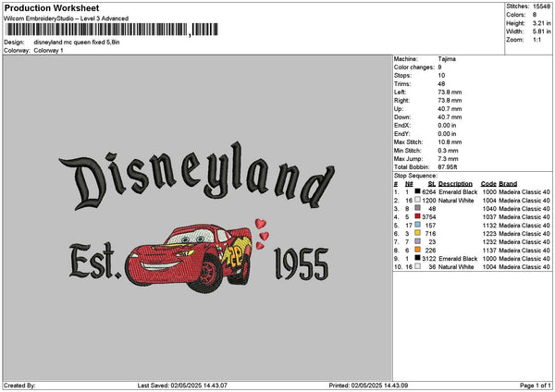This screenshot has width=555, height=392.
Task: Click Madeira Classic 40 brand in row 5
Action: 524,226
